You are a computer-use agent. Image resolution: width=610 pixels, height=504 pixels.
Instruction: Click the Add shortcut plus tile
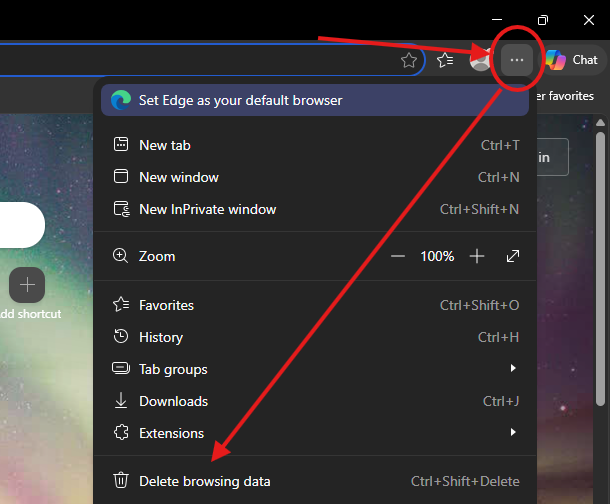[27, 285]
